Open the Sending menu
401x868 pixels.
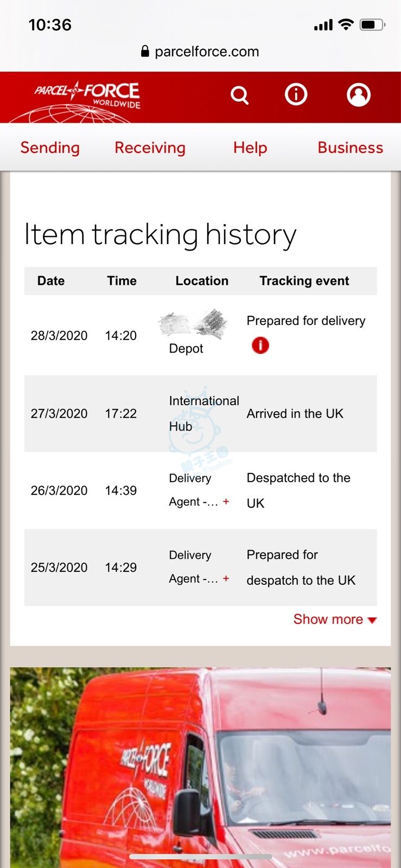pos(50,148)
